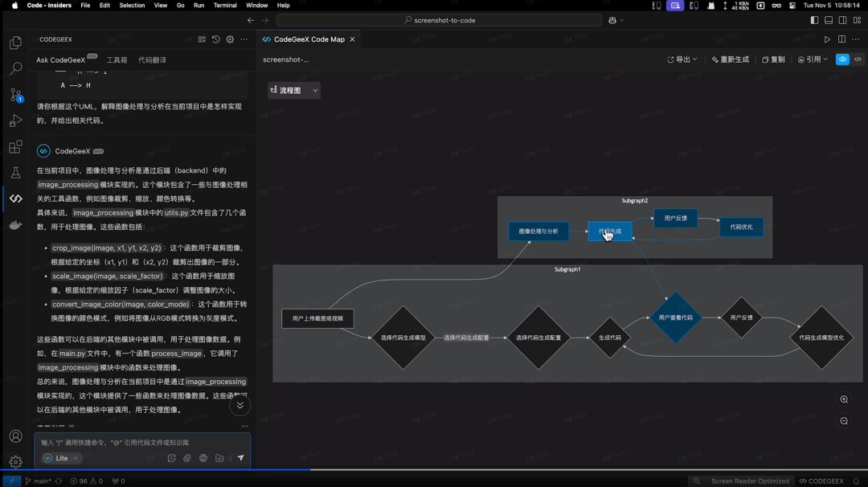868x487 pixels.
Task: Expand the 导出 export dropdown
Action: pyautogui.click(x=682, y=59)
